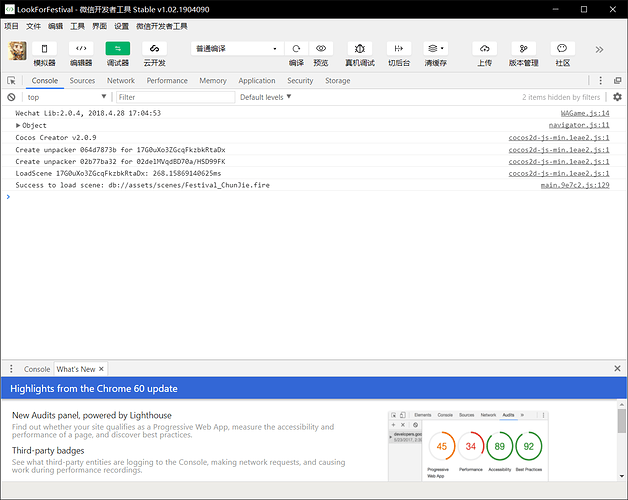Screen dimensions: 628x500
Task: Select the drawer Console tab
Action: (x=37, y=369)
